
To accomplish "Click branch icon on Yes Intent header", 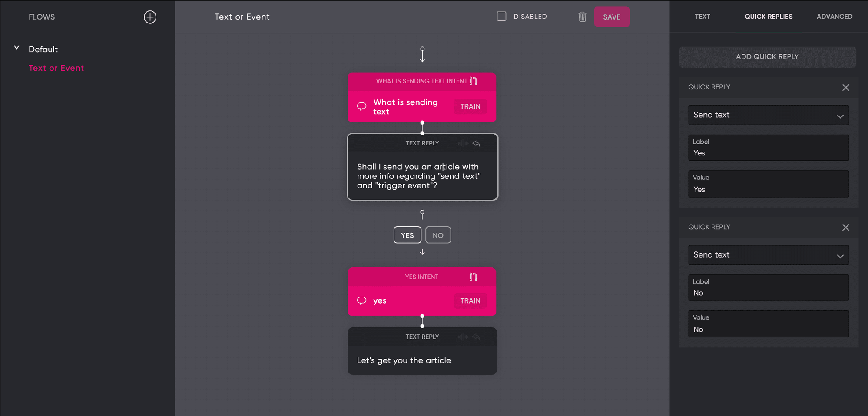I will point(474,277).
